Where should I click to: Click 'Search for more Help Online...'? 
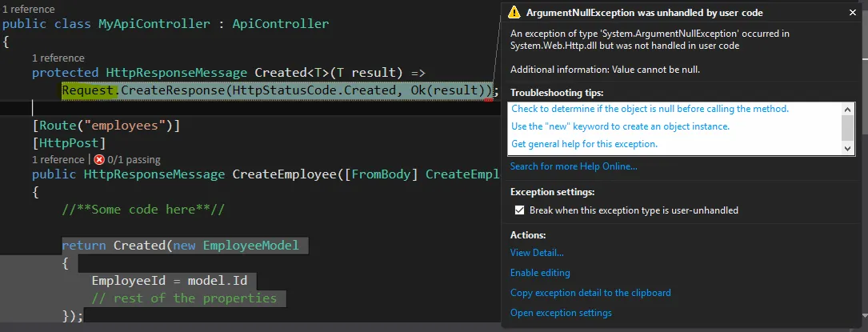coord(574,166)
